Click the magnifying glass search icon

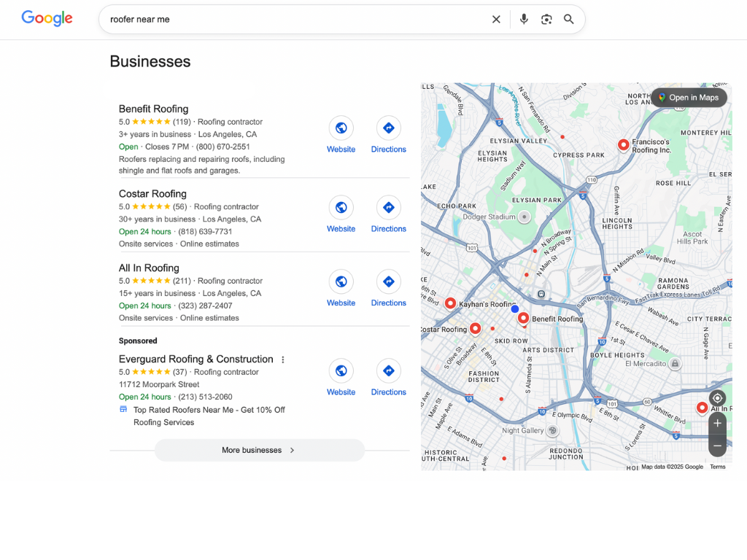(x=569, y=19)
